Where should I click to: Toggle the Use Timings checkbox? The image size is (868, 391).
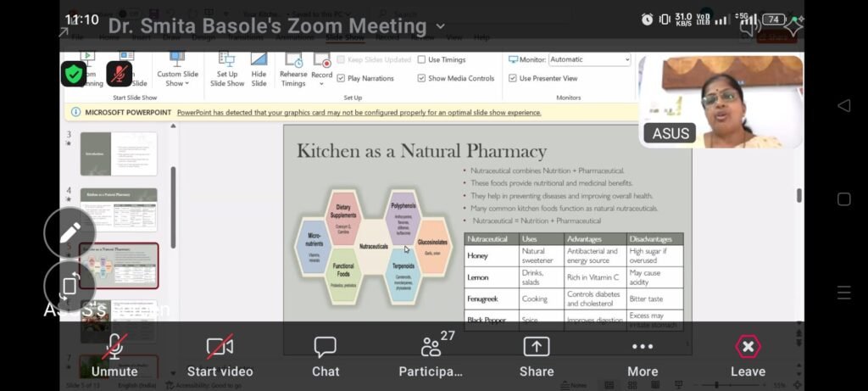point(421,60)
